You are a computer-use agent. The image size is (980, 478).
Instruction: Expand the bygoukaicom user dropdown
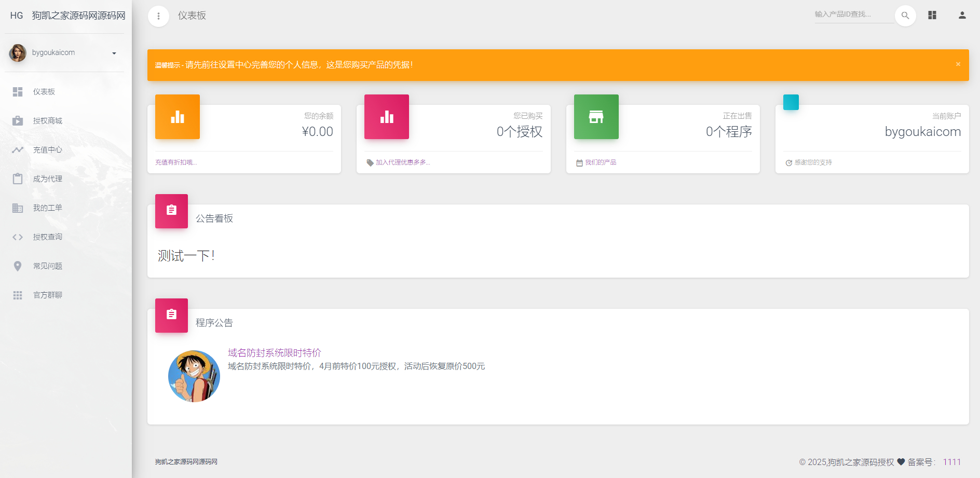coord(114,53)
